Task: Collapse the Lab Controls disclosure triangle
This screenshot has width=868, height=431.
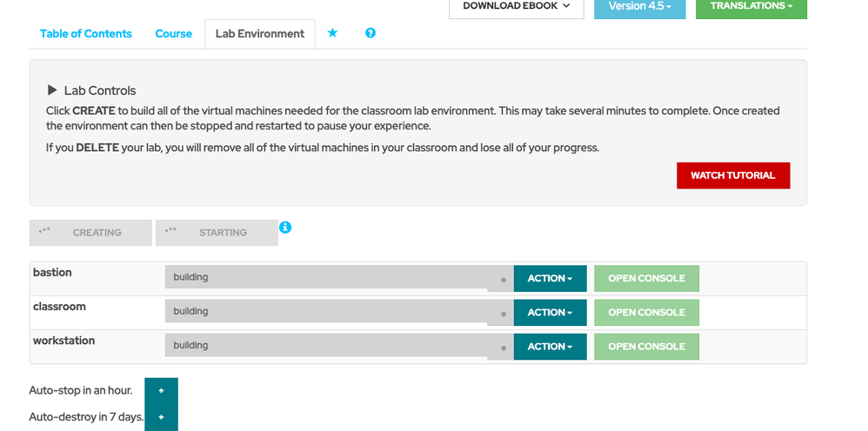Action: 52,90
